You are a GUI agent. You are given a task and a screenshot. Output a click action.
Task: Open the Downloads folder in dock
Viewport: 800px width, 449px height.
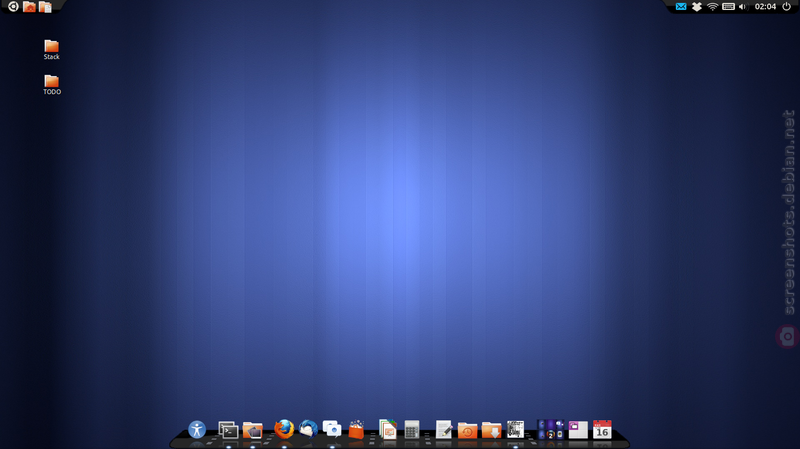pos(491,430)
